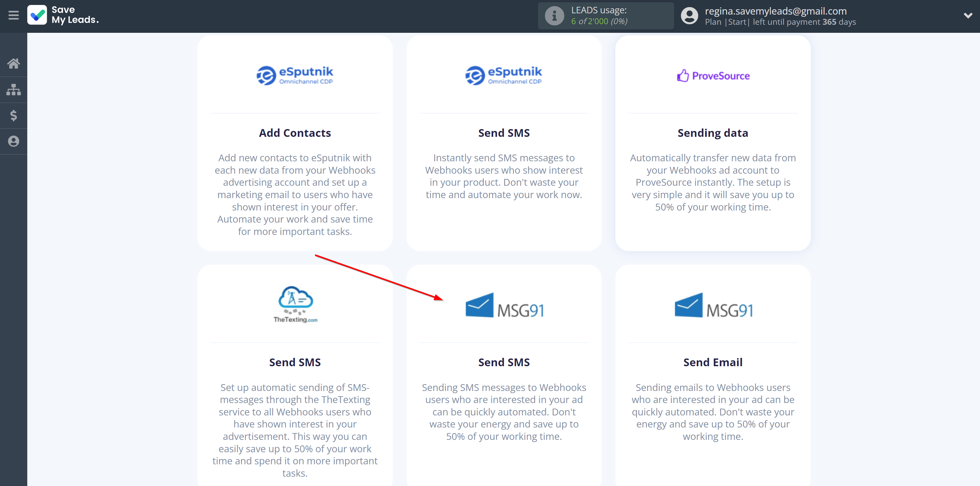Screen dimensions: 980x486
Task: Click the ProveSource logo
Action: click(x=713, y=76)
